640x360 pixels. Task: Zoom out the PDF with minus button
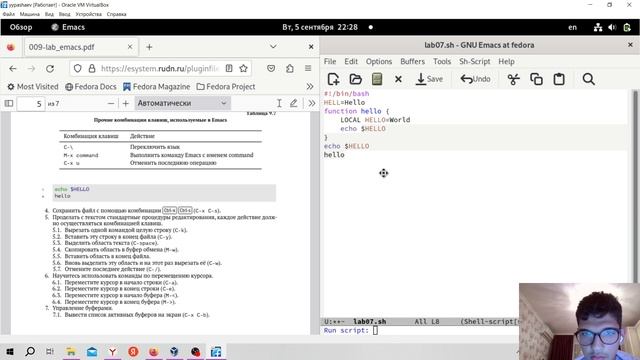111,103
